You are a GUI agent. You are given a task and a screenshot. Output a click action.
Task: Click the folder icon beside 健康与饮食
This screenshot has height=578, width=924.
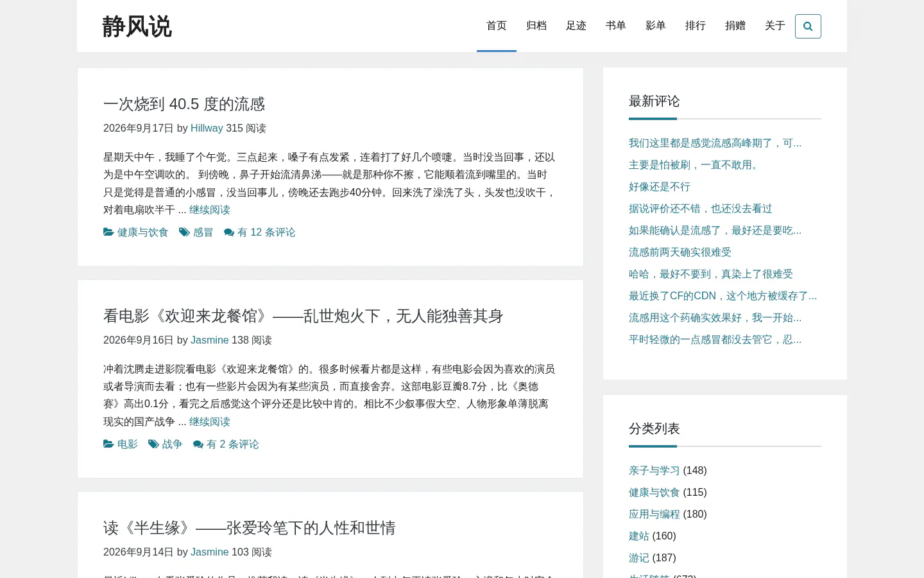click(x=108, y=232)
